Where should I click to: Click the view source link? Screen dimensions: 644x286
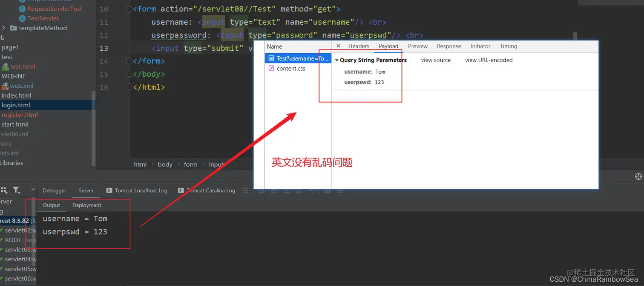pos(436,60)
